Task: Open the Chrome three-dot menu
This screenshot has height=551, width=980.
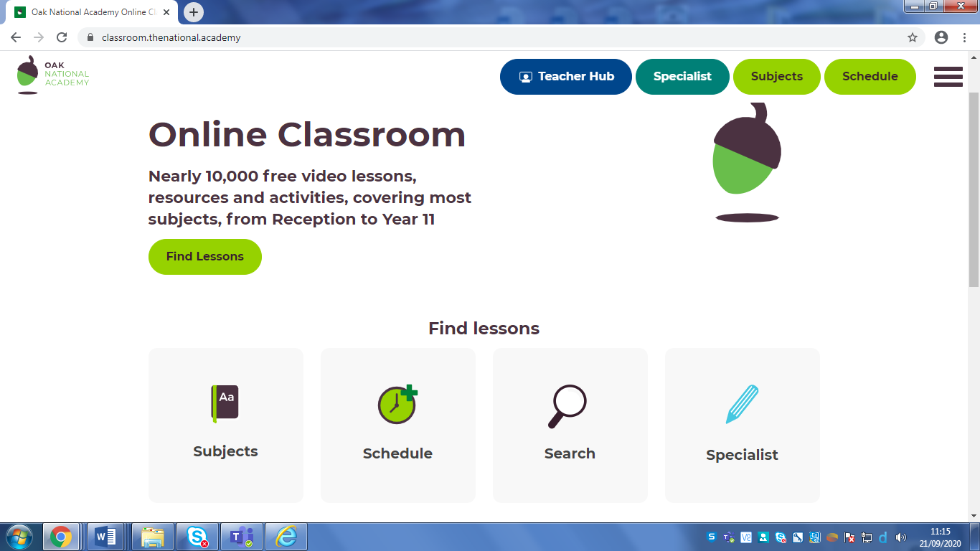Action: click(x=965, y=37)
